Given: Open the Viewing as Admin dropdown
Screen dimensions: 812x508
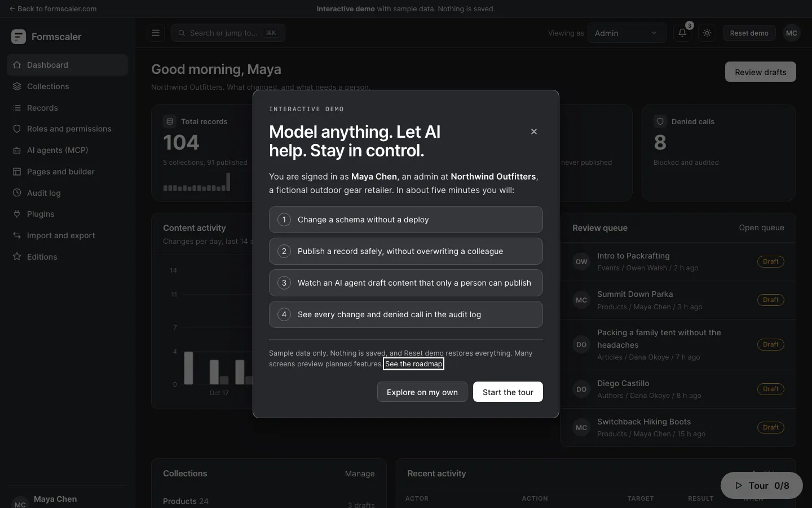Looking at the screenshot, I should point(626,33).
